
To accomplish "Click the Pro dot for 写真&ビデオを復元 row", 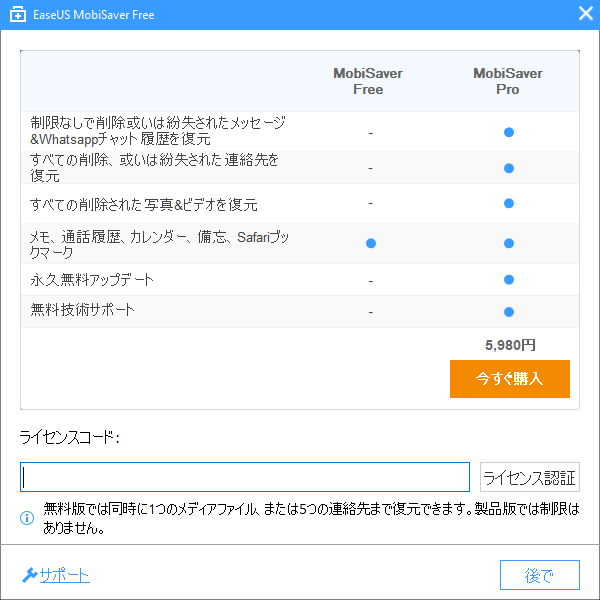I will point(509,203).
